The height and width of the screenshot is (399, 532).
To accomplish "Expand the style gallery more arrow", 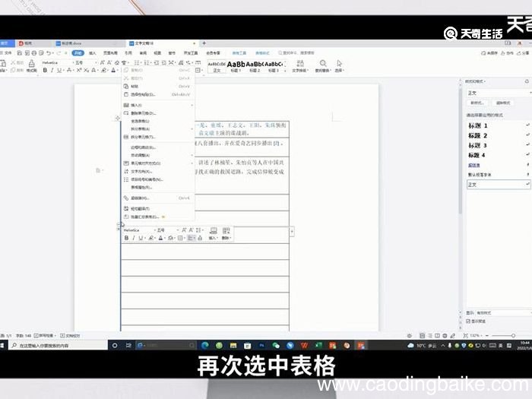I will (285, 70).
